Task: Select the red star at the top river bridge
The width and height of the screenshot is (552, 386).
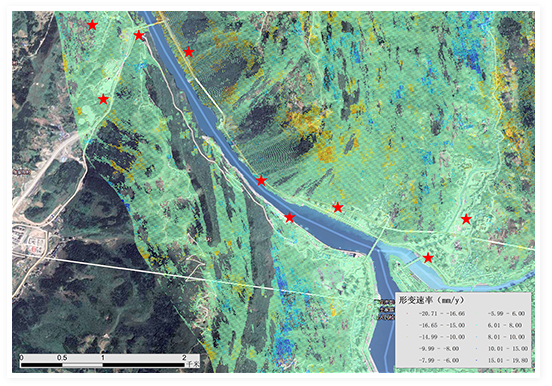Action: [139, 35]
